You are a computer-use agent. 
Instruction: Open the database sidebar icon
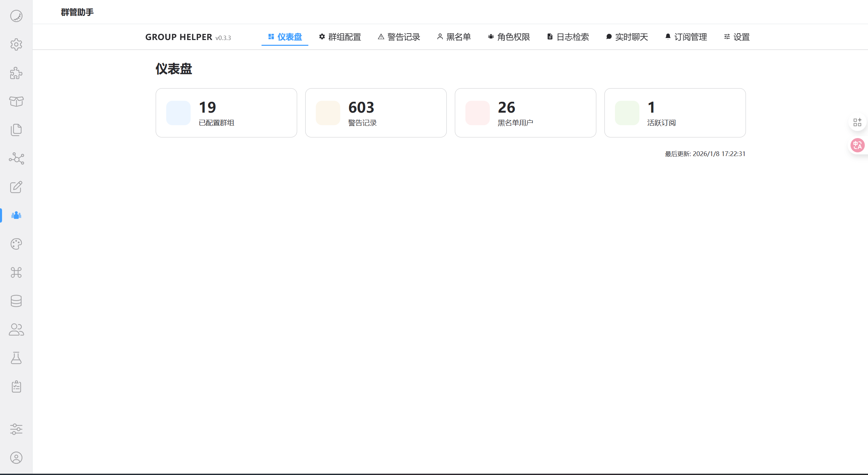(x=16, y=301)
